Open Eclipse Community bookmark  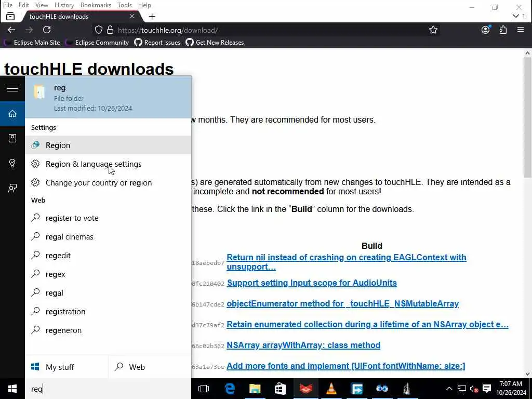coord(97,43)
